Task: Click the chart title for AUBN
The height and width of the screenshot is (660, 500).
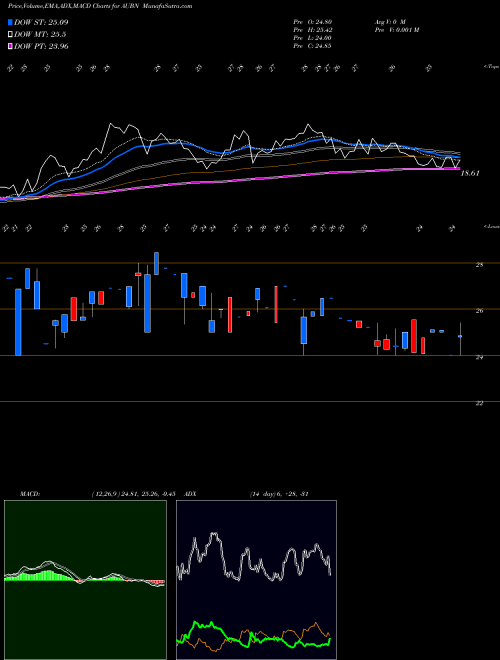Action: click(x=100, y=6)
